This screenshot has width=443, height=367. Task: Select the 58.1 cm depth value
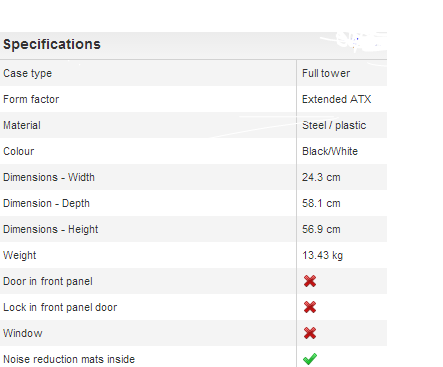(321, 203)
